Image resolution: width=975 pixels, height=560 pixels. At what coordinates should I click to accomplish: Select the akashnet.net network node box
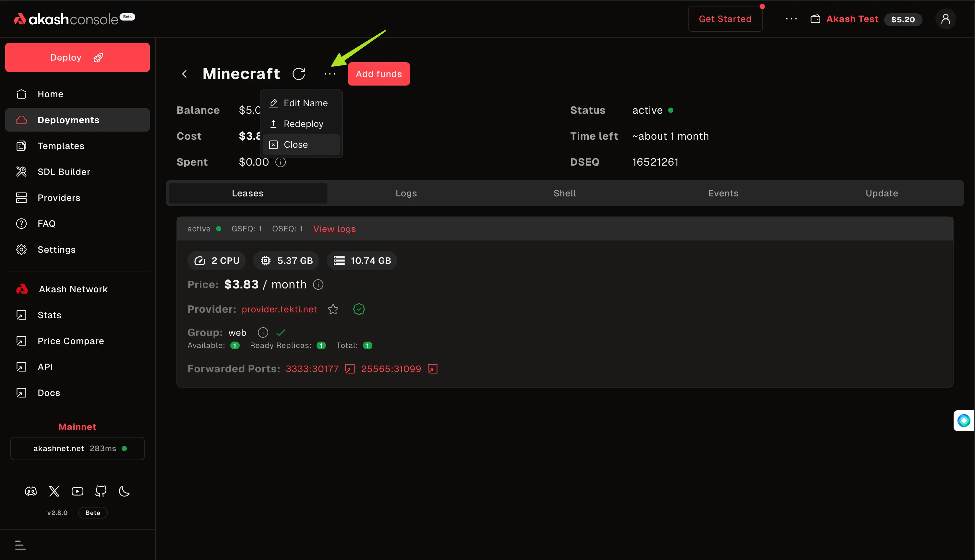[78, 449]
